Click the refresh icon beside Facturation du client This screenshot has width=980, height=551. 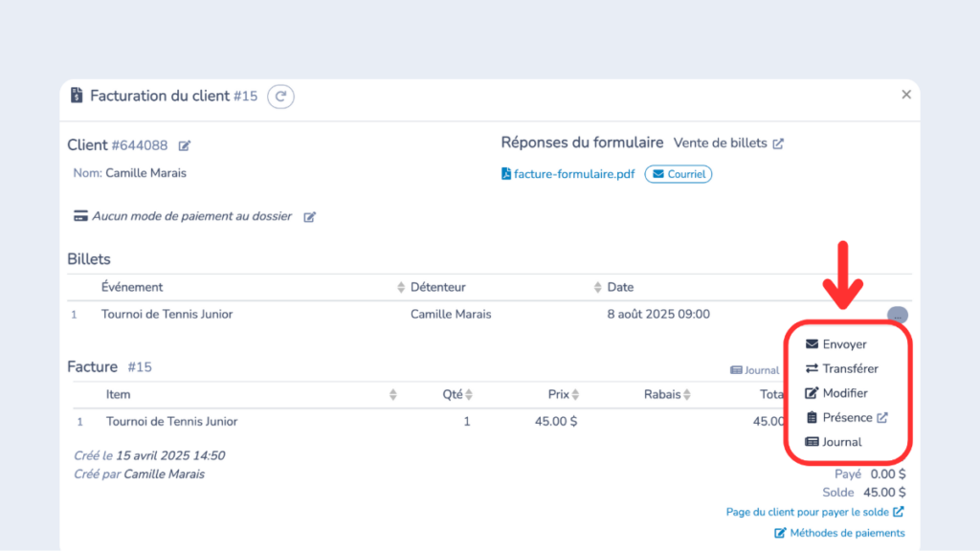pyautogui.click(x=280, y=97)
